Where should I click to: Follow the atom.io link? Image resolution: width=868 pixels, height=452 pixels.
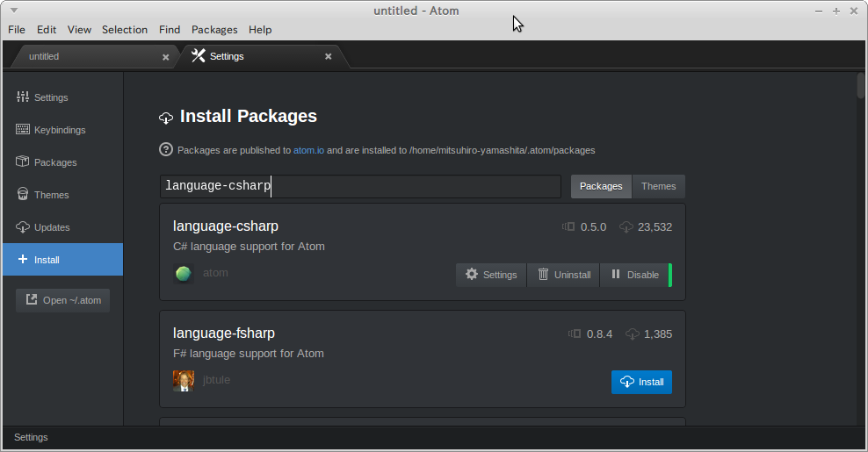tap(308, 150)
